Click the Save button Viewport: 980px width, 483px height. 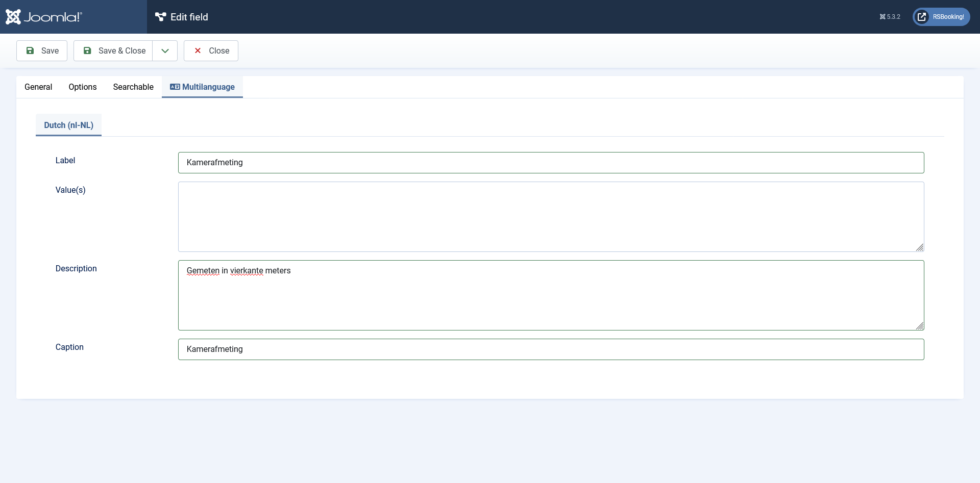pyautogui.click(x=42, y=50)
